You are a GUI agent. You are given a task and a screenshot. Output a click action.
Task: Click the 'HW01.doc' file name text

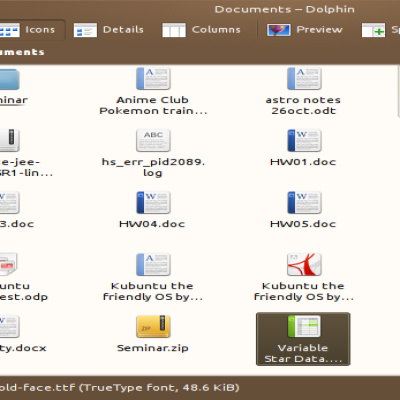(303, 162)
